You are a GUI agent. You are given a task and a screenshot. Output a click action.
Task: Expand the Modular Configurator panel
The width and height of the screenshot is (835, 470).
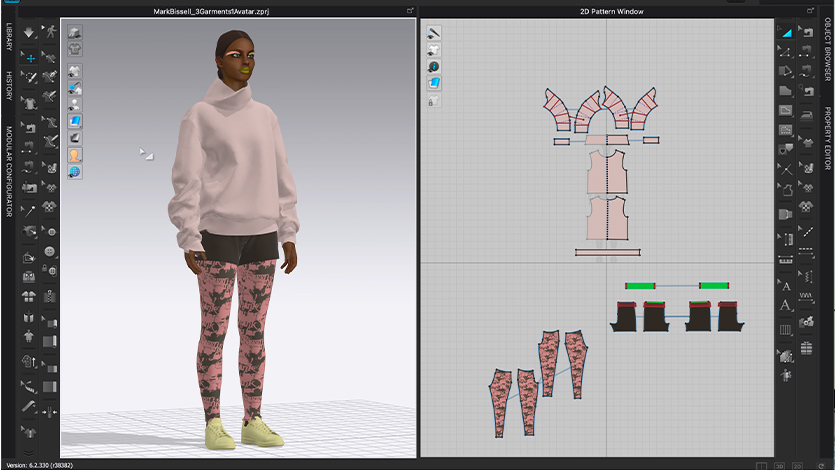click(9, 170)
